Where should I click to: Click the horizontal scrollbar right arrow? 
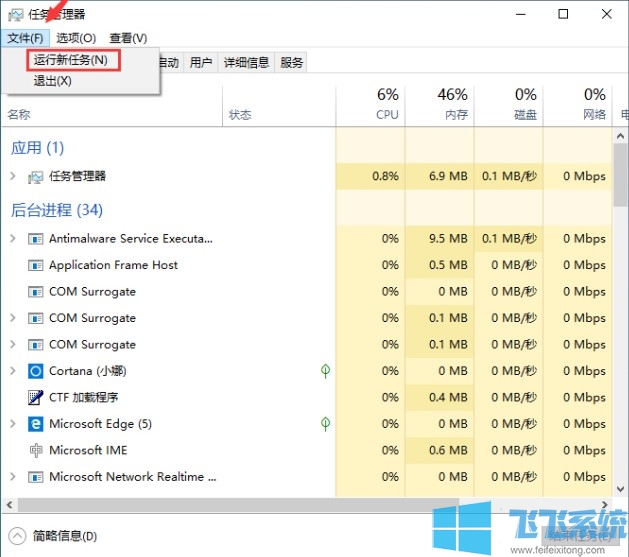[605, 504]
